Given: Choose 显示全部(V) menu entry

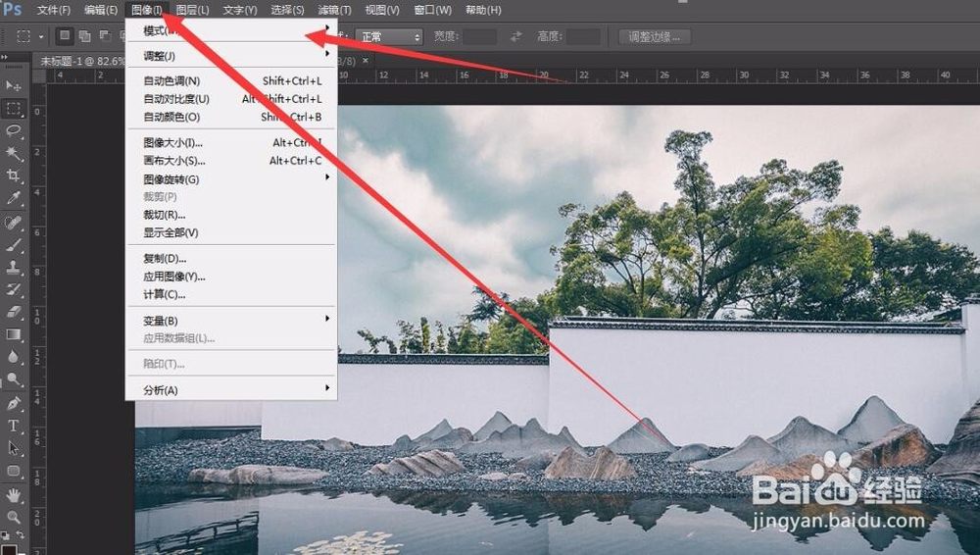Looking at the screenshot, I should [x=231, y=232].
